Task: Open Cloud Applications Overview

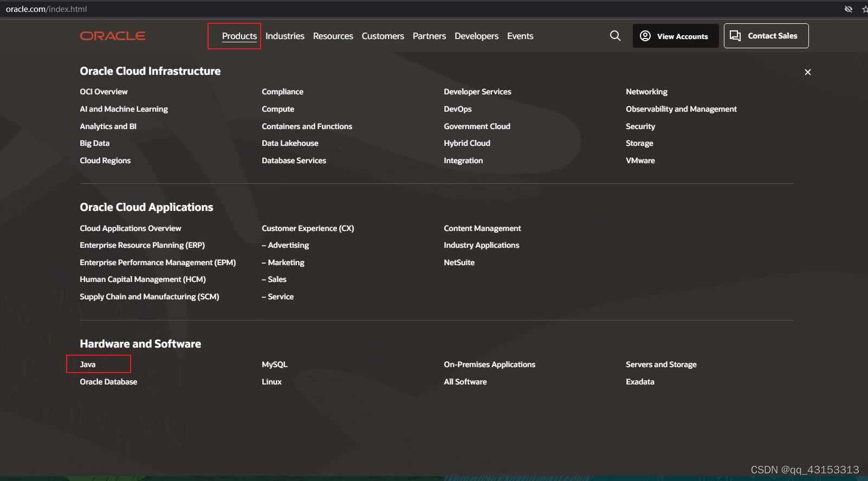Action: tap(130, 228)
